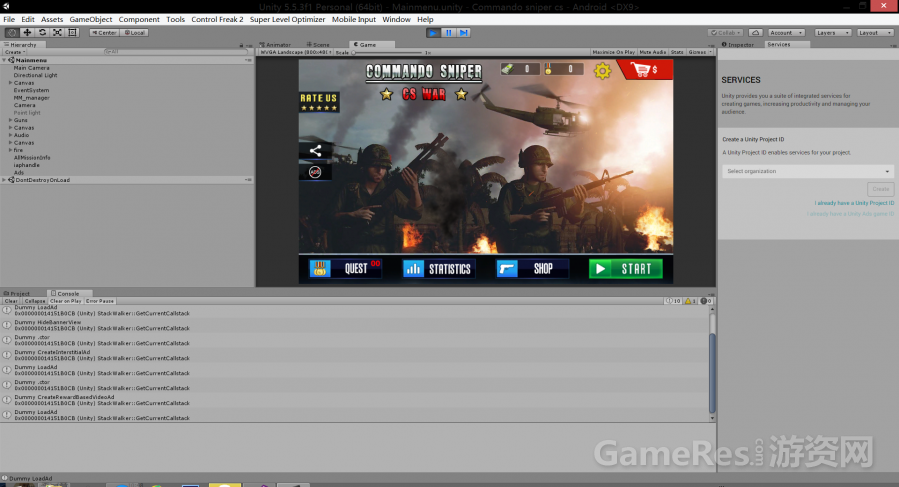Open the Layers dropdown
899x487 pixels.
pyautogui.click(x=832, y=33)
